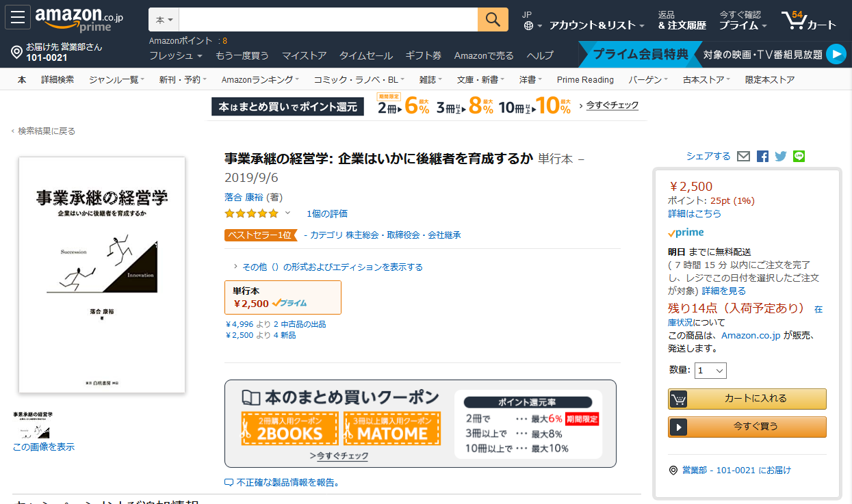852x504 pixels.
Task: Expand star rating breakdown chevron
Action: pyautogui.click(x=287, y=213)
